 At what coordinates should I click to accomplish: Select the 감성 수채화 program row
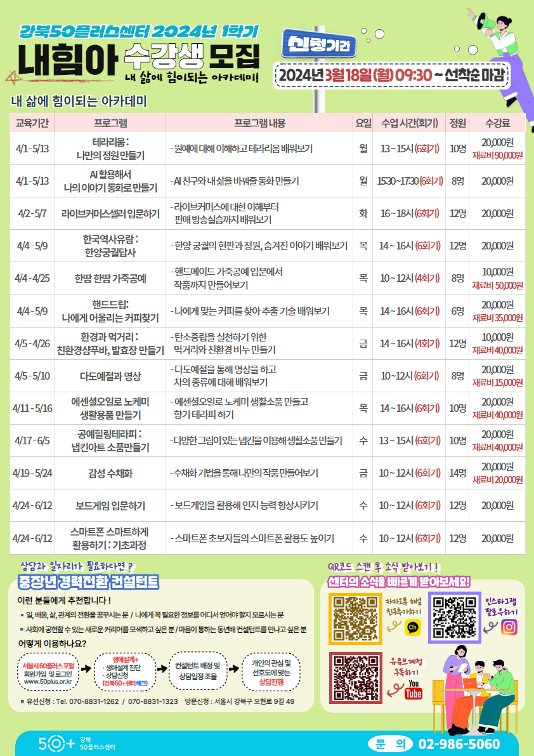point(110,473)
